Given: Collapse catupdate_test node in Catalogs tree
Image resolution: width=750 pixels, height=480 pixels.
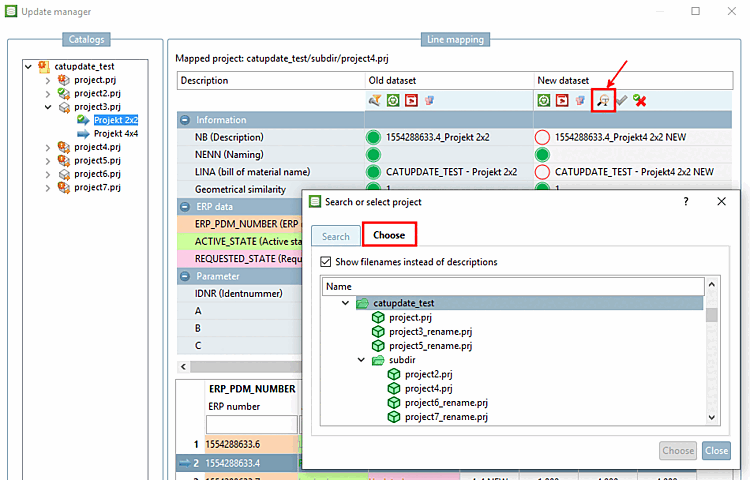Looking at the screenshot, I should tap(28, 66).
